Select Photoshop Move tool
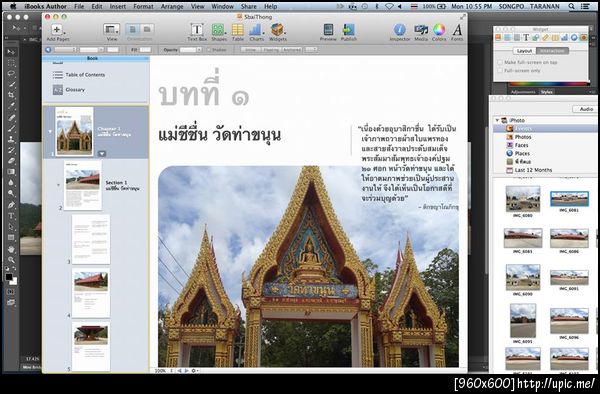The width and height of the screenshot is (600, 394). (11, 52)
